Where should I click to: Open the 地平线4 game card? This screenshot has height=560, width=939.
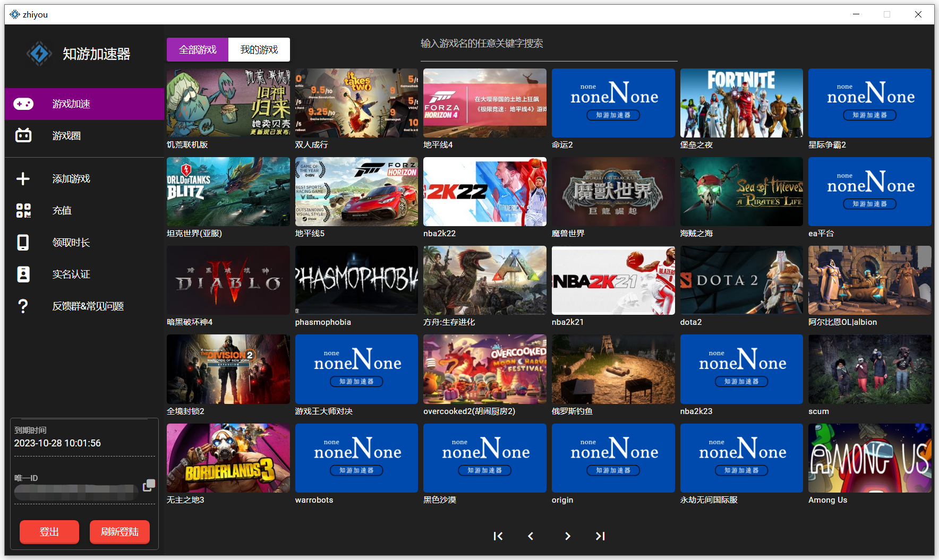(x=485, y=103)
